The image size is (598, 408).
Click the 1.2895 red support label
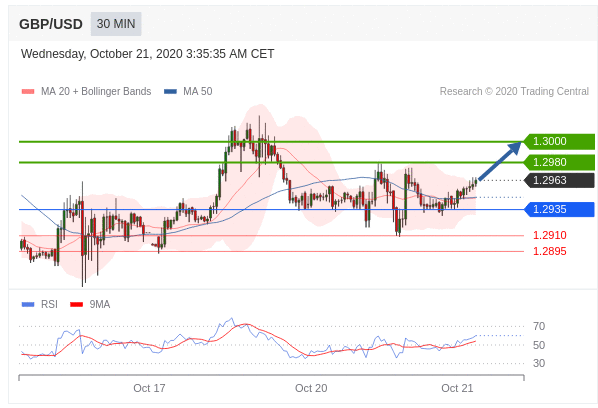(550, 251)
